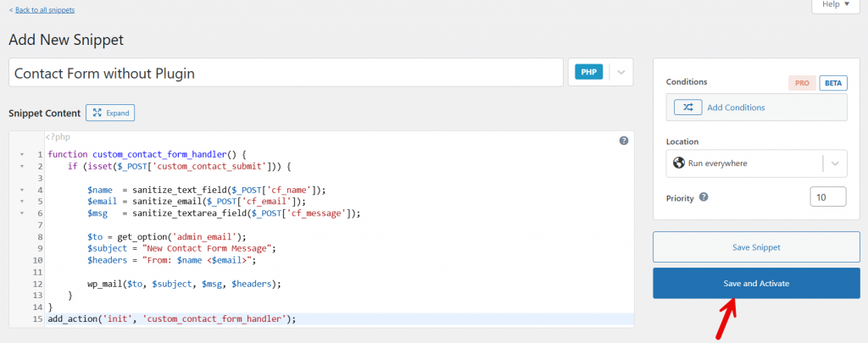The image size is (868, 343).
Task: Click the <?php opening tag text
Action: point(58,136)
